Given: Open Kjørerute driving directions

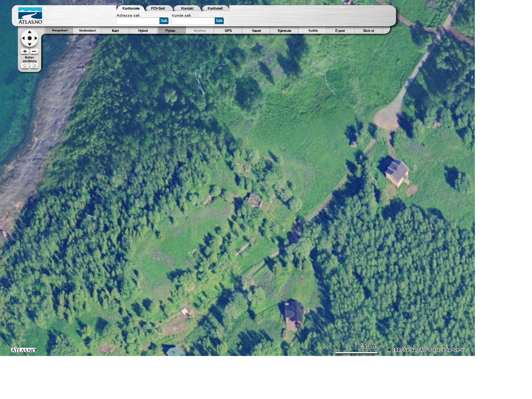Looking at the screenshot, I should 285,31.
